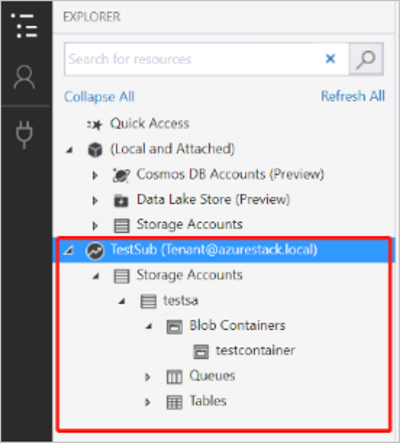The height and width of the screenshot is (443, 400).
Task: Expand the Cosmos DB Accounts (Preview) node
Action: tap(95, 175)
